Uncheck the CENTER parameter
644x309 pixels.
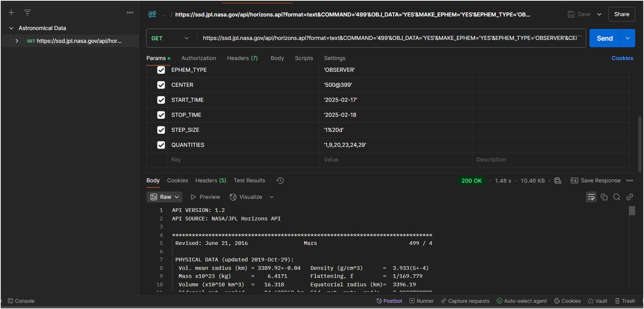(161, 85)
